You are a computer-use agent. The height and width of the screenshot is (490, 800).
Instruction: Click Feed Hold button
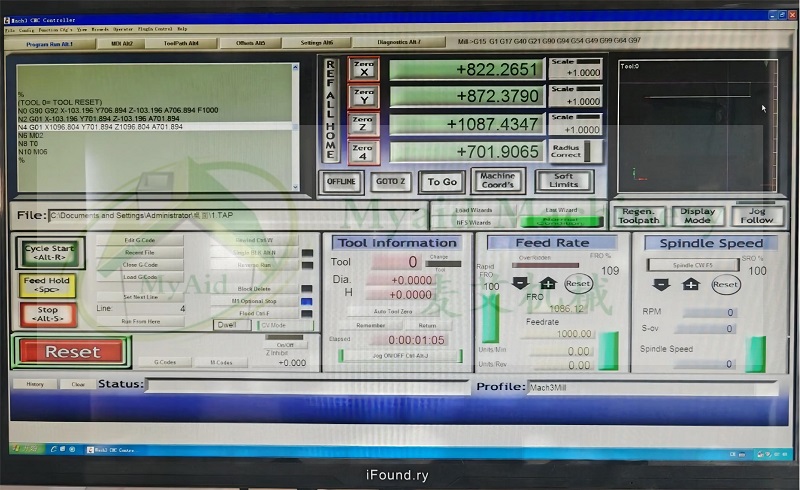(x=47, y=285)
